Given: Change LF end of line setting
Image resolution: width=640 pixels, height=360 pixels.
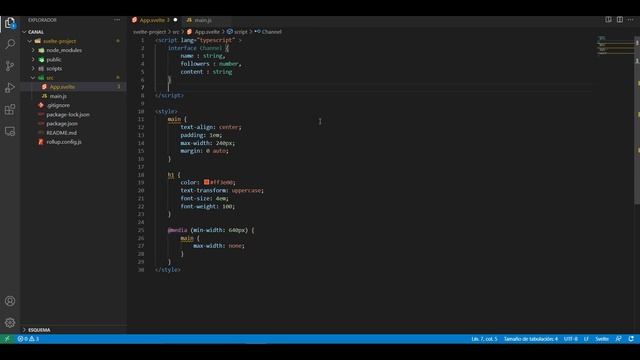Looking at the screenshot, I should coord(586,339).
